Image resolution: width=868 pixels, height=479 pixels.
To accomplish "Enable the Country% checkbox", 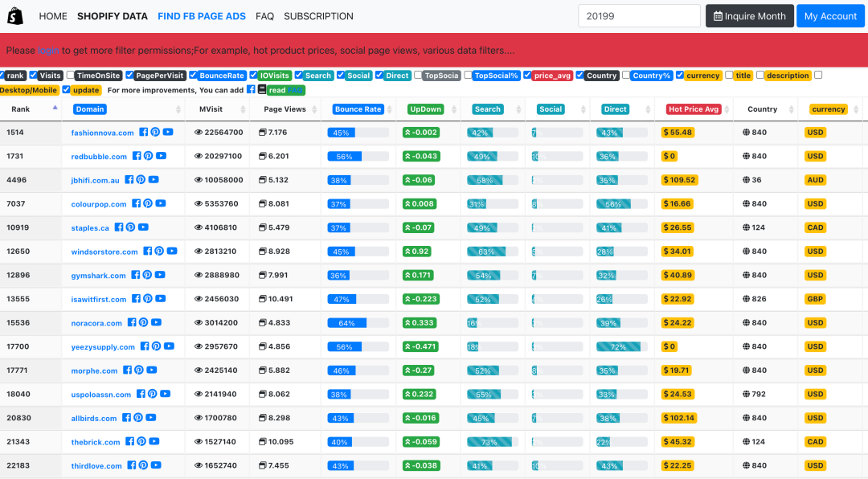I will [x=626, y=75].
